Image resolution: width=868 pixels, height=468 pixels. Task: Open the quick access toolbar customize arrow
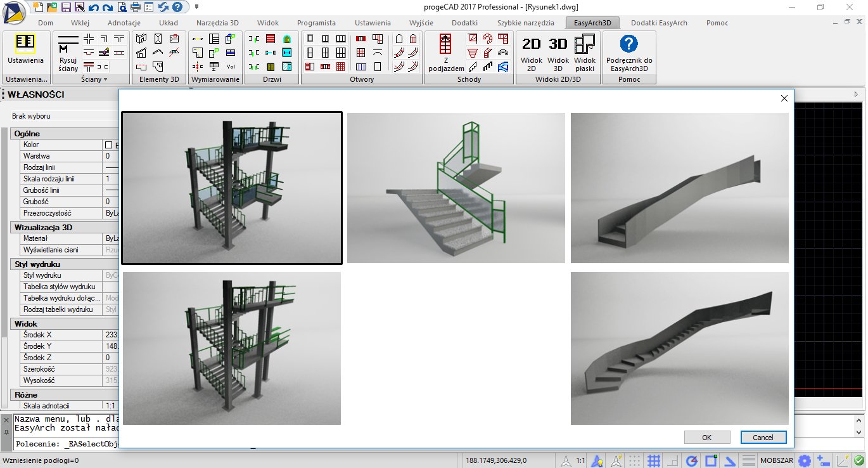click(196, 7)
